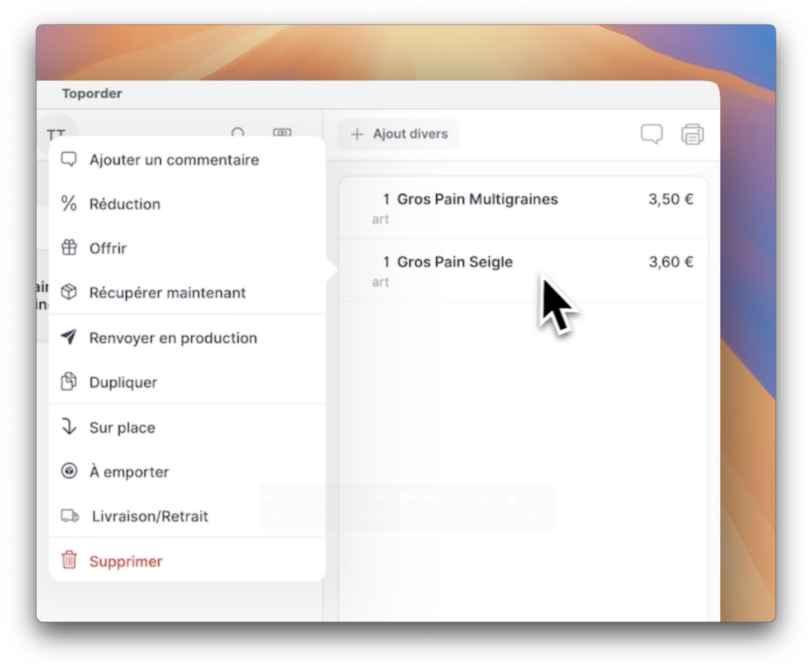Click the TT avatar button

tap(56, 133)
